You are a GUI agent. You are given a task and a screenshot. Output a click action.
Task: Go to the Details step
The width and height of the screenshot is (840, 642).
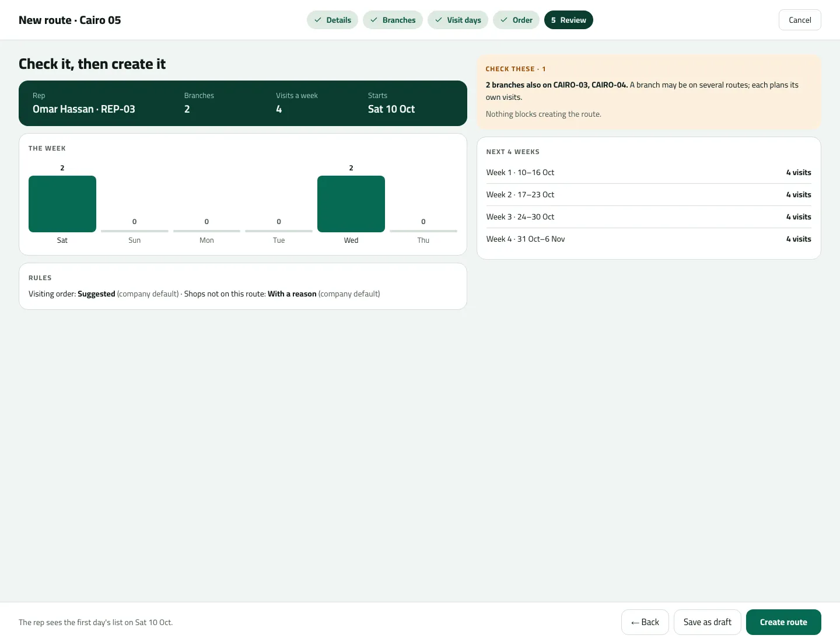(x=332, y=20)
